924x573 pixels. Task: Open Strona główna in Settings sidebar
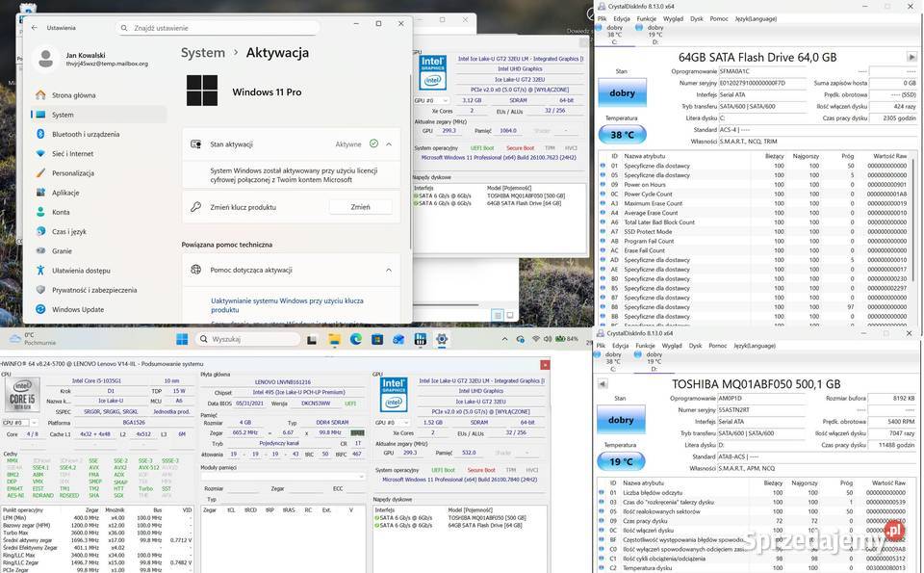73,95
